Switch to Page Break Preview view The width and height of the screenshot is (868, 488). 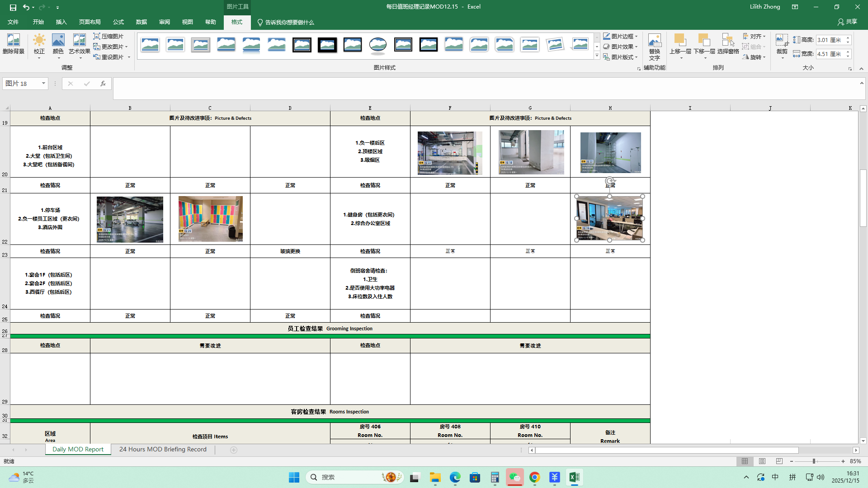[x=779, y=461]
